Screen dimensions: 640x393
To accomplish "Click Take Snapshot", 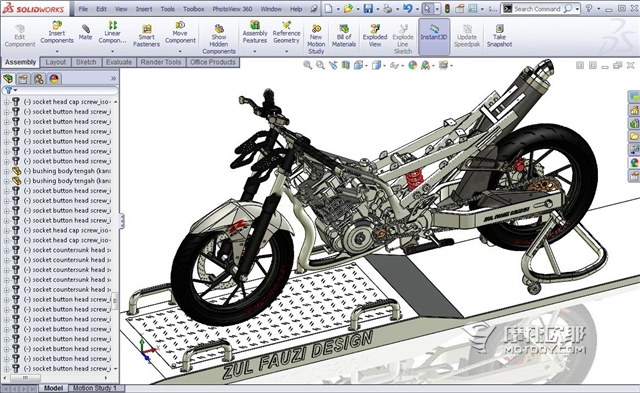I will click(499, 36).
